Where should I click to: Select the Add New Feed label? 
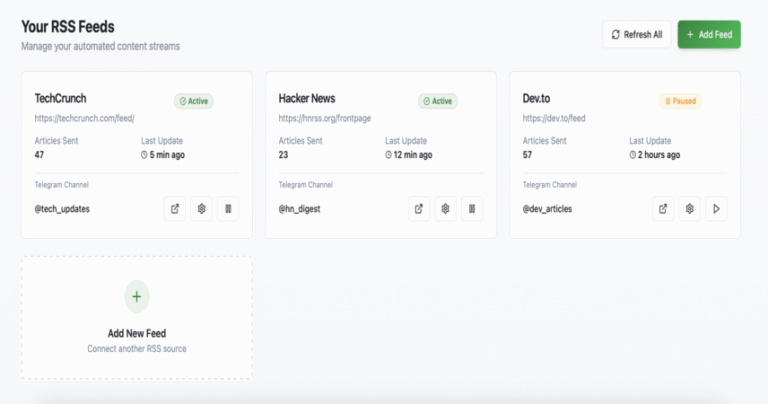137,333
